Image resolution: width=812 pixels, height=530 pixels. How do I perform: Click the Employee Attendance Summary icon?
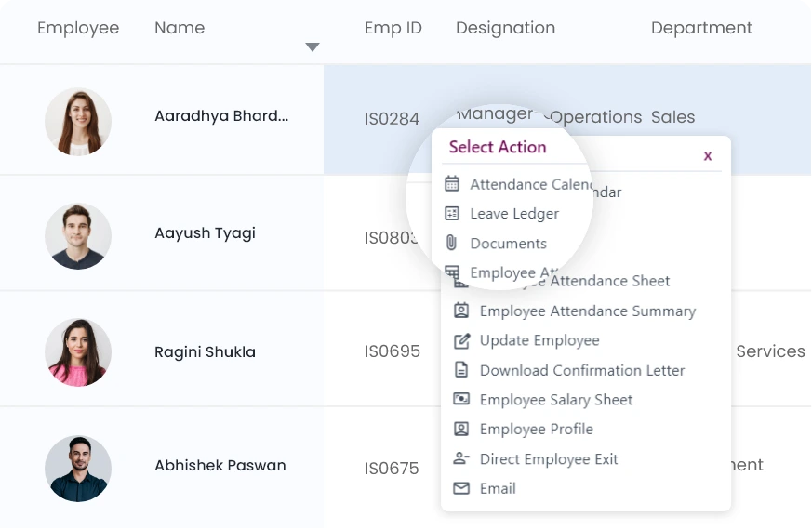[460, 311]
